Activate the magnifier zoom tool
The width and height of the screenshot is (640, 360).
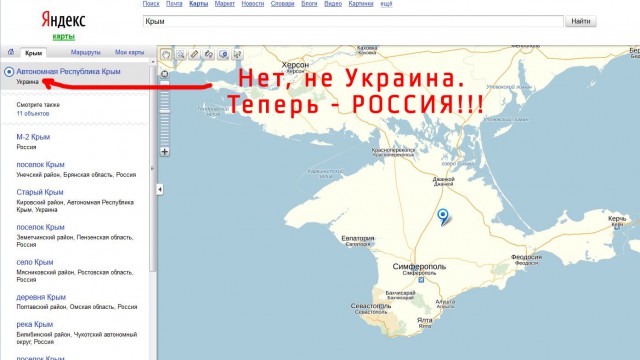point(180,54)
